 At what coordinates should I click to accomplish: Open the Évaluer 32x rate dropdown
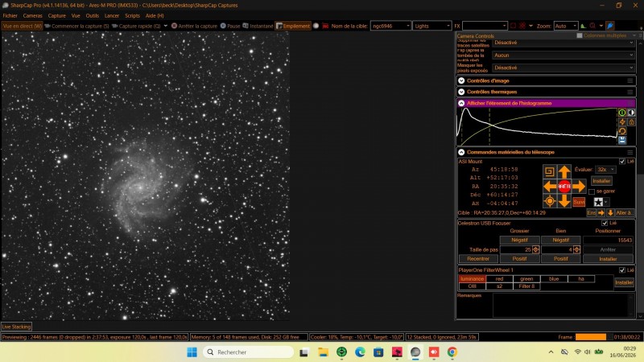point(605,170)
